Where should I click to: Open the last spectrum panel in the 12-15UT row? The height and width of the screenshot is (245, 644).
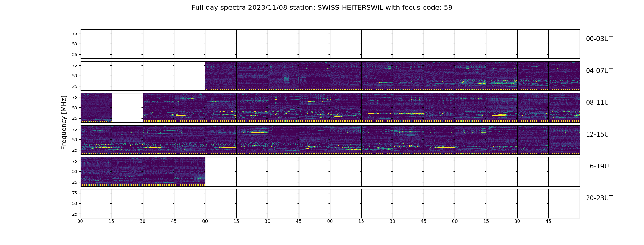pyautogui.click(x=564, y=140)
